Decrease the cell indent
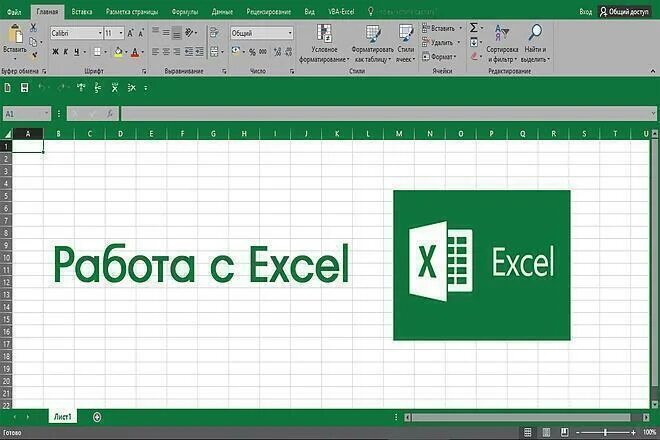 click(x=189, y=52)
